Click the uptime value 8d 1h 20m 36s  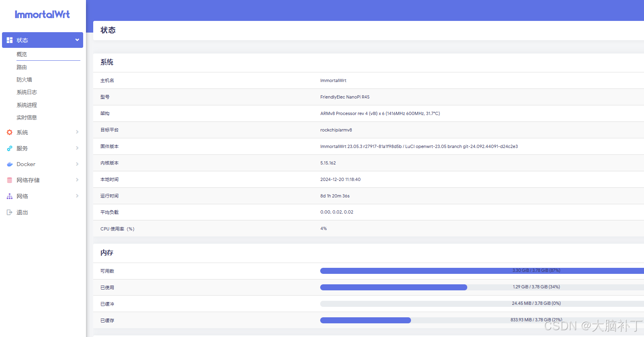pos(335,196)
